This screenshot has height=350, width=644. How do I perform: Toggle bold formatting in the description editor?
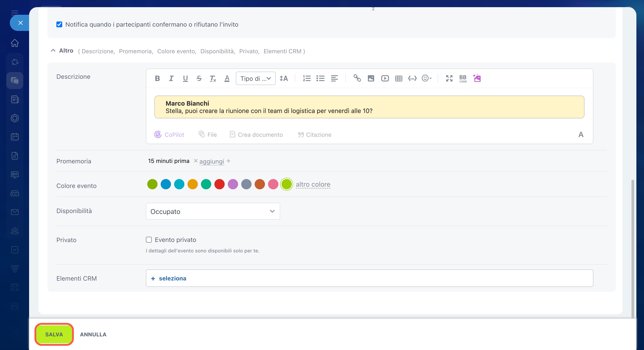point(157,79)
